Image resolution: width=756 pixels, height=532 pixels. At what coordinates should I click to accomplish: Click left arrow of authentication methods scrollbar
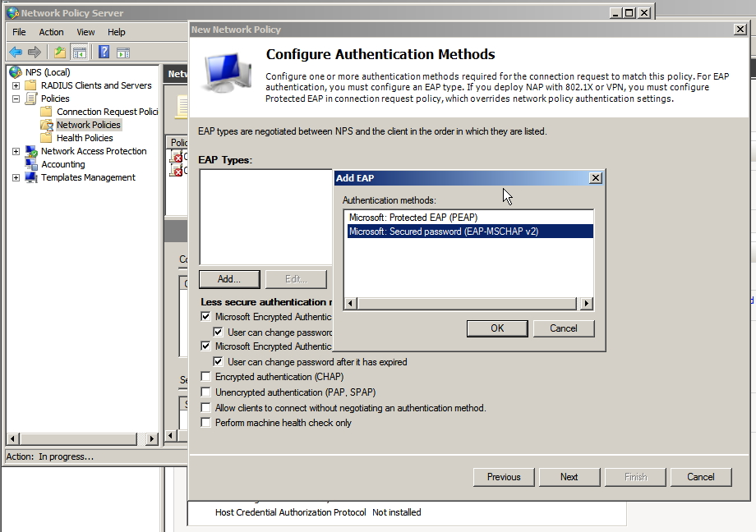pyautogui.click(x=351, y=303)
